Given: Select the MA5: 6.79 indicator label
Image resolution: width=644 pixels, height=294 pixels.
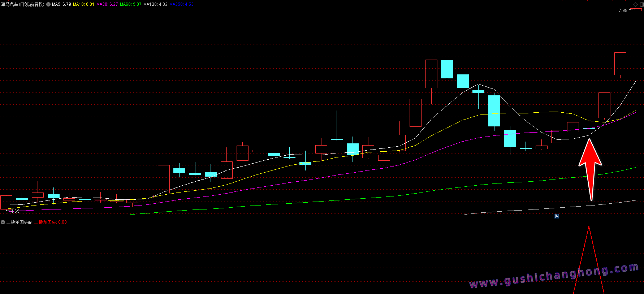Looking at the screenshot, I should pos(61,4).
